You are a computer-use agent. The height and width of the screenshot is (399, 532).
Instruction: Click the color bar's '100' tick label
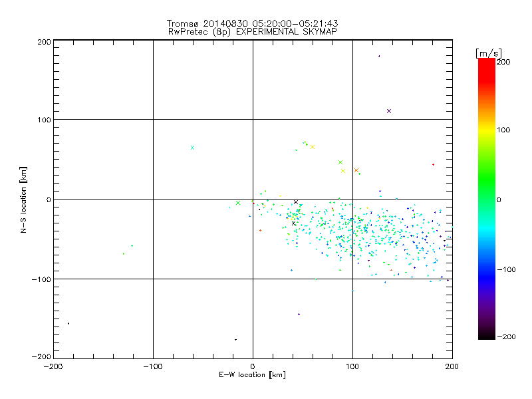[503, 130]
